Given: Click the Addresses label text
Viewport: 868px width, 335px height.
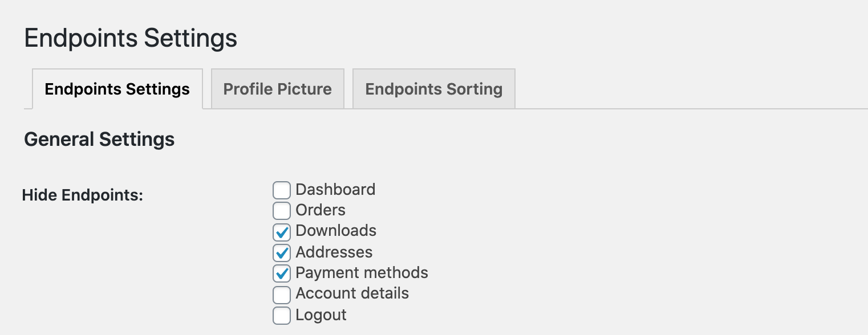Looking at the screenshot, I should pos(333,252).
